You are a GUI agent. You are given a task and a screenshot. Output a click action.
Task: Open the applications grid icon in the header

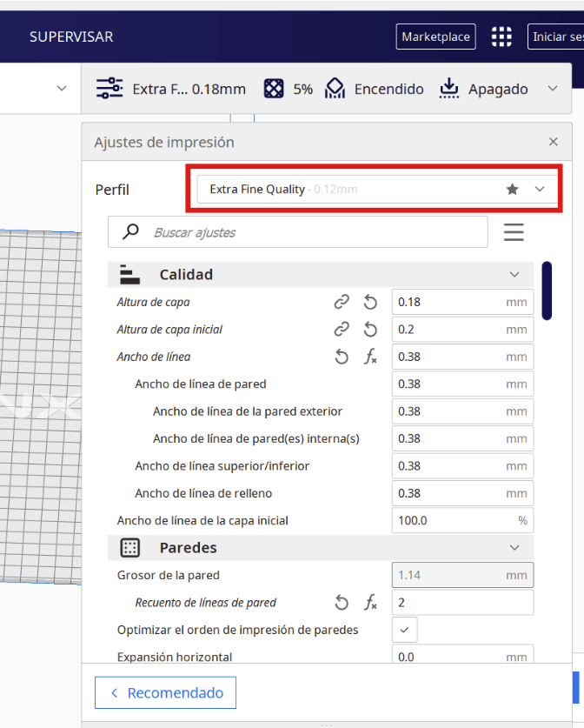[501, 37]
